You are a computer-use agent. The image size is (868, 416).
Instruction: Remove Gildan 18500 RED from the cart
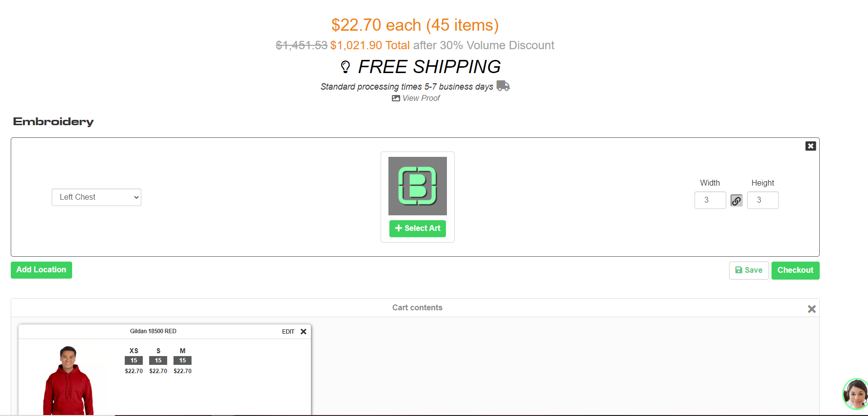(x=303, y=332)
